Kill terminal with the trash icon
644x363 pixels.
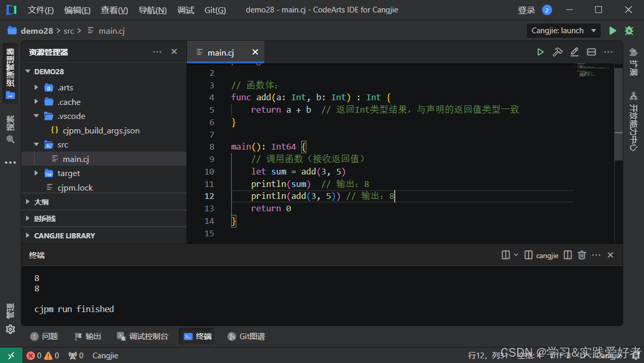click(582, 255)
